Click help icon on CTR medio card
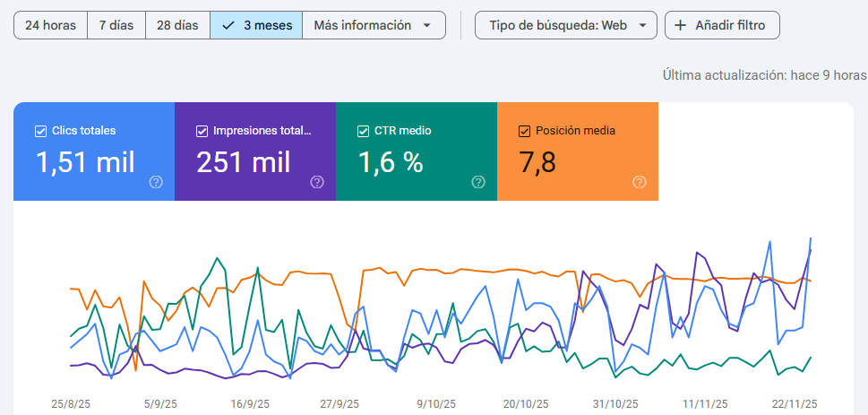This screenshot has height=415, width=868. point(478,182)
